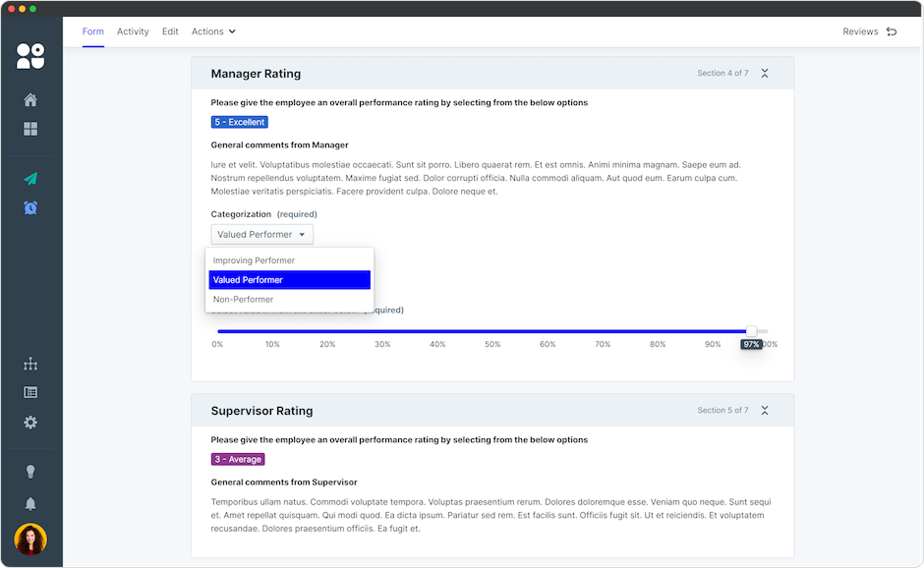Click the percentage slider handle at 97%
Image resolution: width=924 pixels, height=568 pixels.
point(752,332)
